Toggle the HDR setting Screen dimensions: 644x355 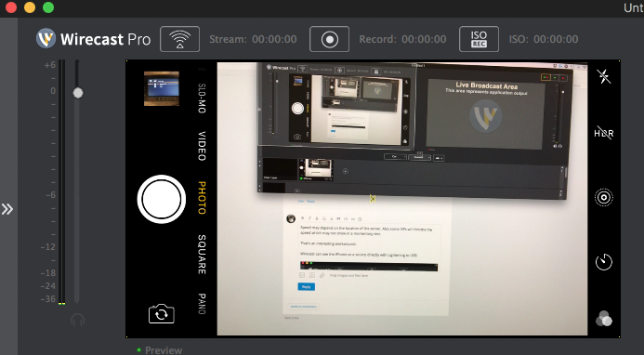[x=604, y=133]
